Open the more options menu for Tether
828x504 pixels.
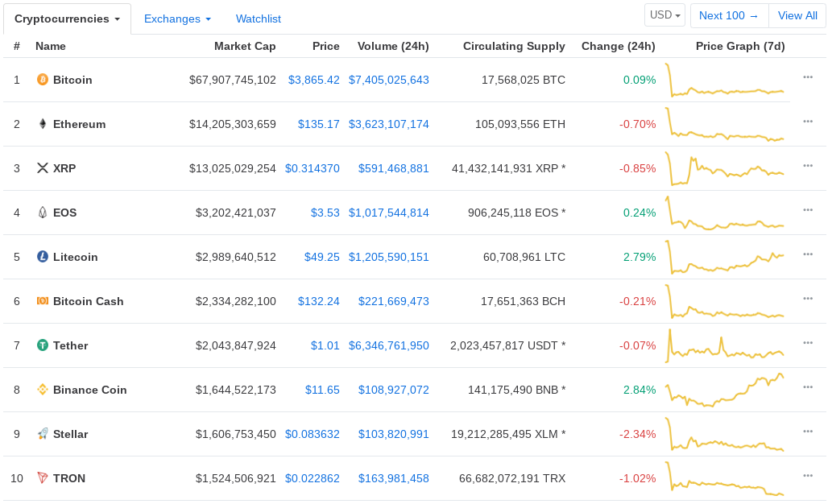click(x=808, y=343)
